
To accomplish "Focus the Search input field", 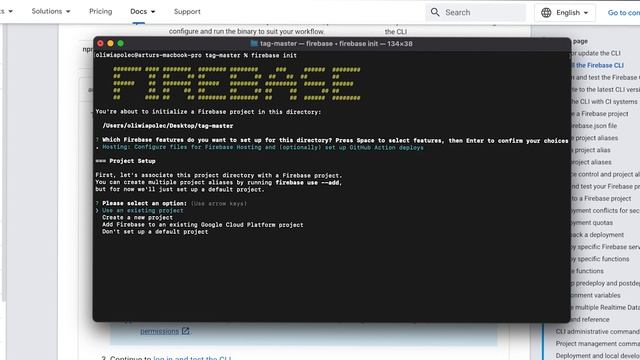I will click(476, 12).
